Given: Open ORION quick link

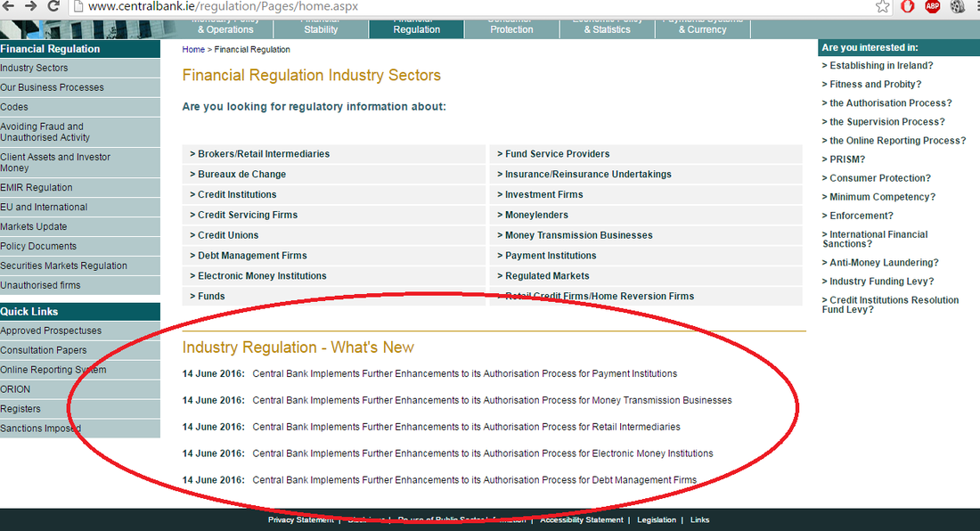Looking at the screenshot, I should (80, 389).
